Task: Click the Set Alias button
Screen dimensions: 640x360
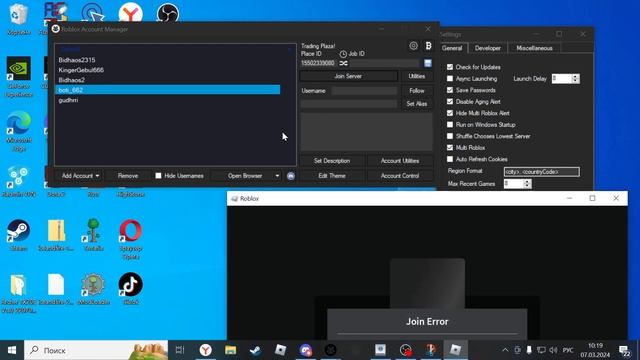Action: [x=416, y=104]
